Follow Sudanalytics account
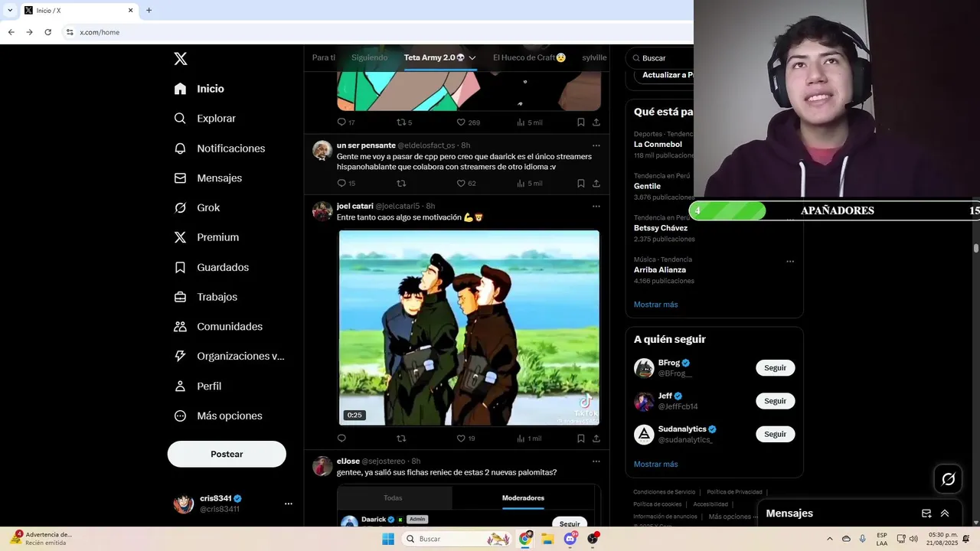 point(775,434)
